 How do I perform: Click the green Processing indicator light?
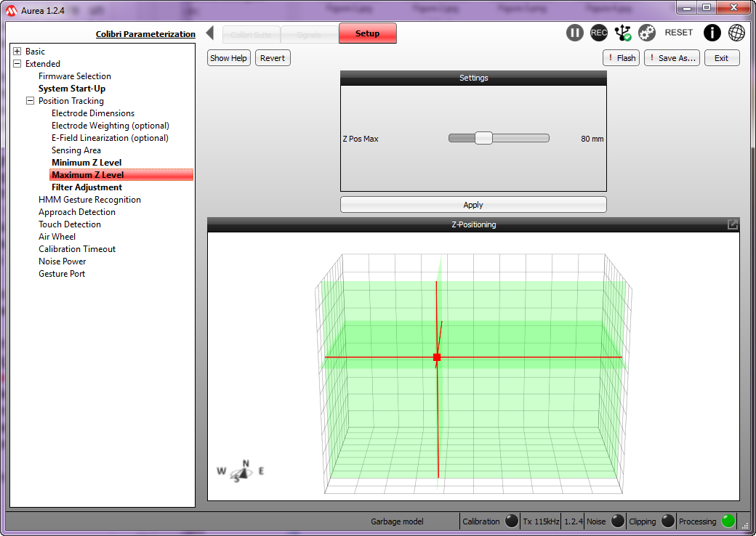728,521
